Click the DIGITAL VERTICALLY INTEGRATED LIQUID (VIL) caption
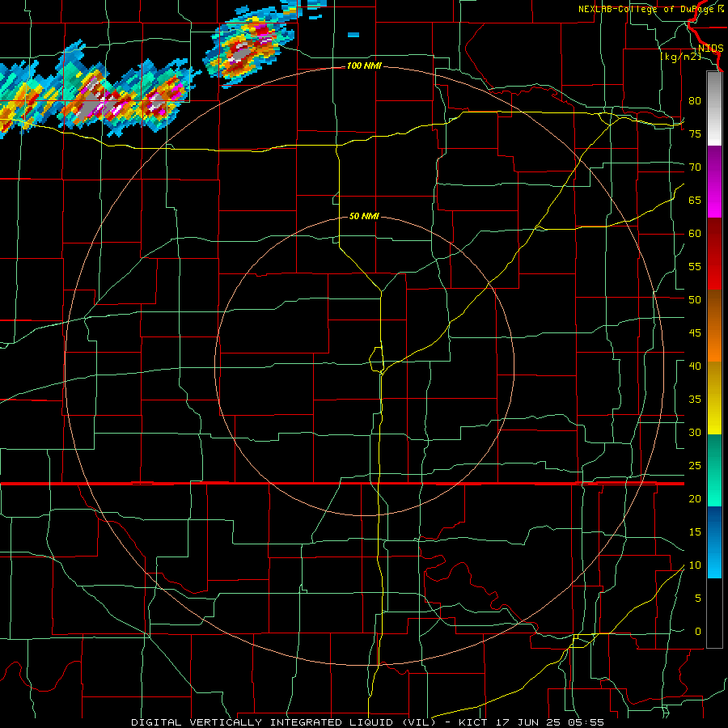728x728 pixels. (283, 722)
